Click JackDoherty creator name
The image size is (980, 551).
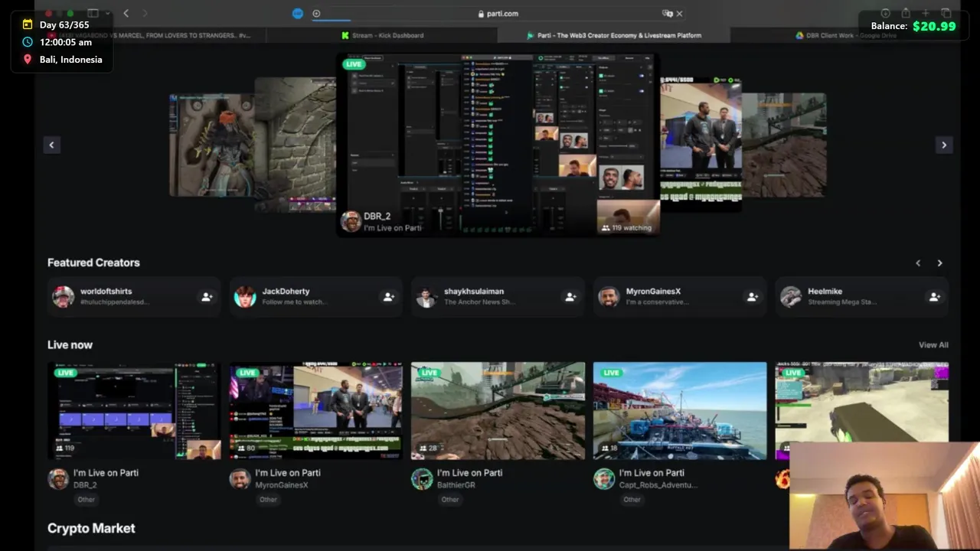pos(286,292)
